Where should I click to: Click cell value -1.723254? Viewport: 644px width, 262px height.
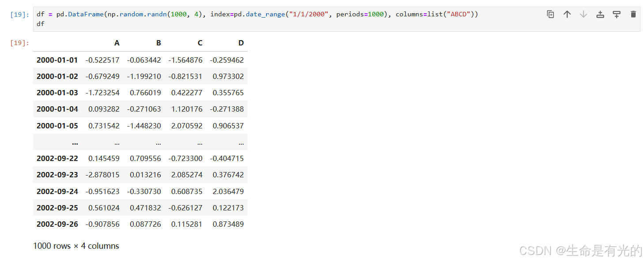tap(102, 93)
